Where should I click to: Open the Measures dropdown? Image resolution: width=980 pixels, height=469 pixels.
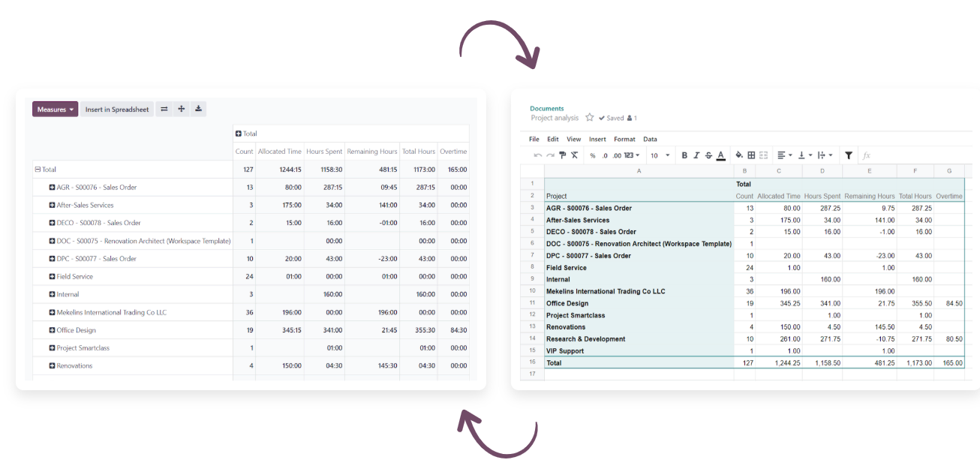pos(56,110)
